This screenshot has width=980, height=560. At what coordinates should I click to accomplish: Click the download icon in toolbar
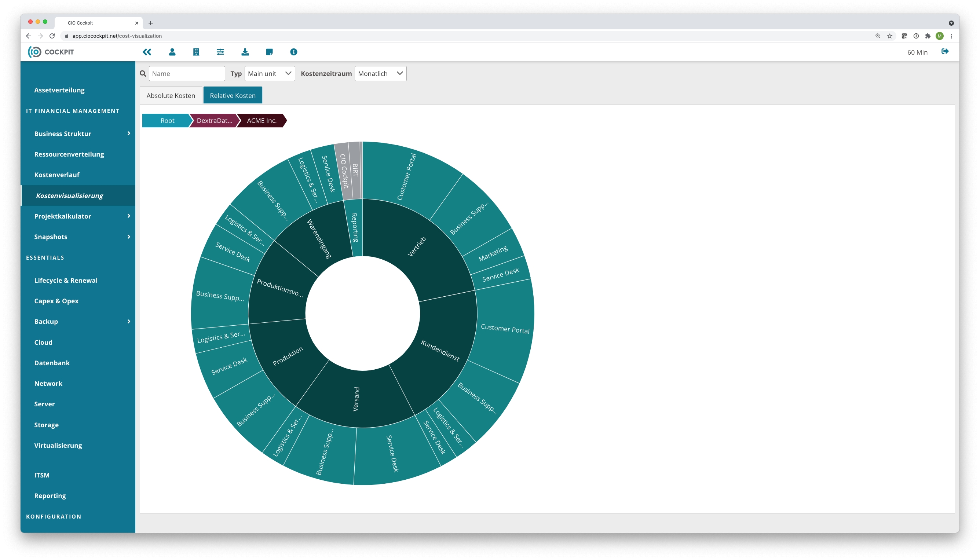point(245,52)
